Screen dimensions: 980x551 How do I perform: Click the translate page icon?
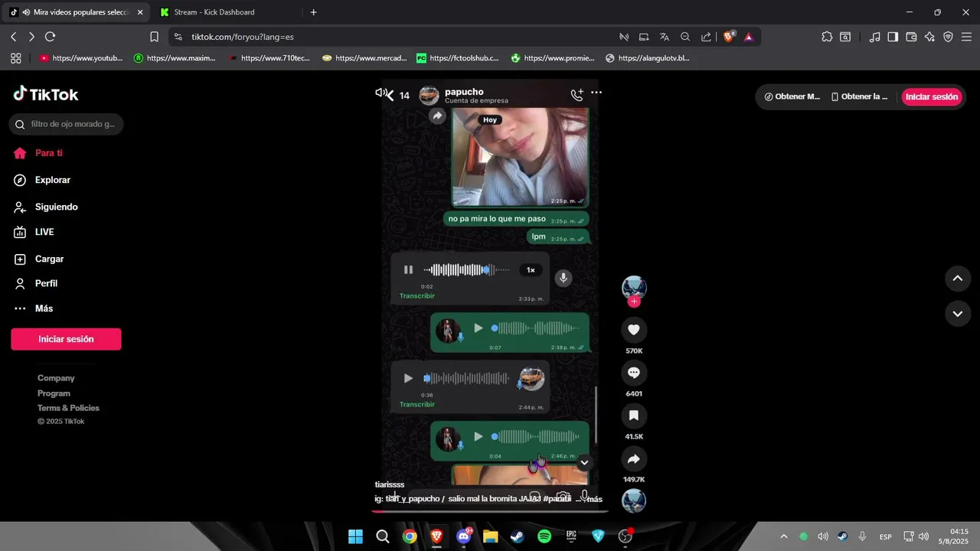click(665, 37)
